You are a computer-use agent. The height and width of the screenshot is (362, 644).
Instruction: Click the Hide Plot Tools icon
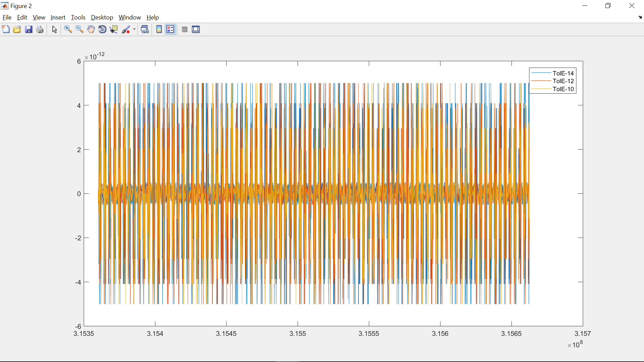tap(184, 29)
